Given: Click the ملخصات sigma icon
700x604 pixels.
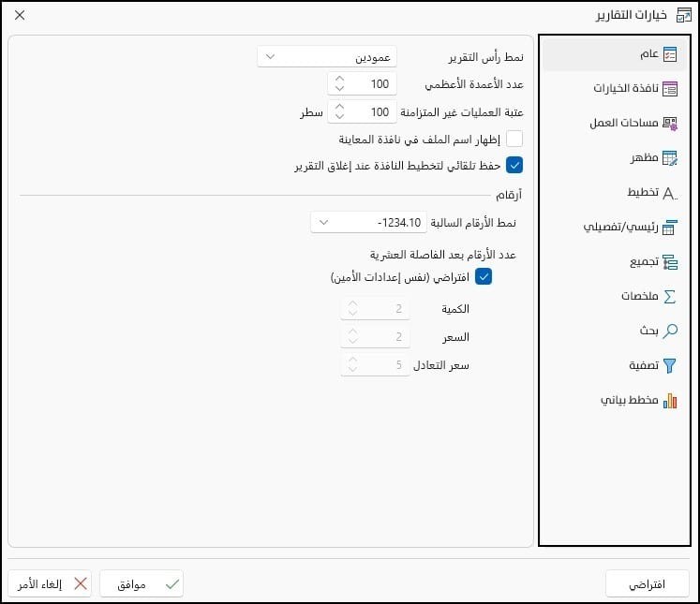Looking at the screenshot, I should tap(670, 296).
